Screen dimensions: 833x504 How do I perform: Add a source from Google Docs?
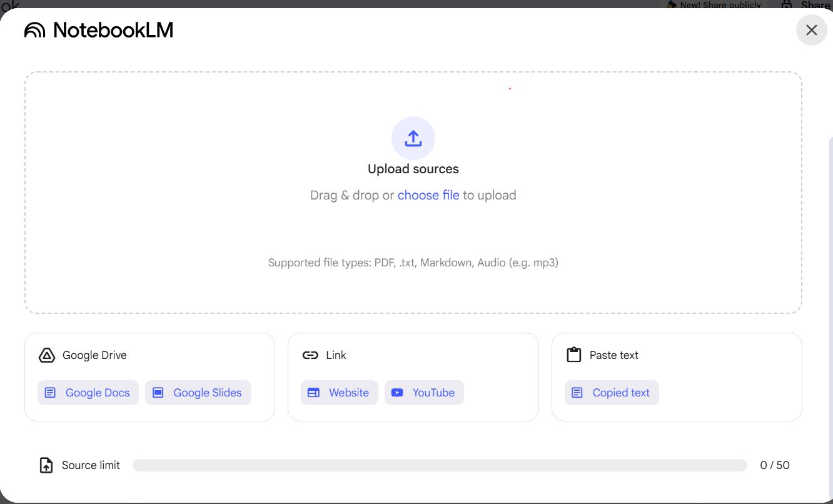(x=88, y=393)
